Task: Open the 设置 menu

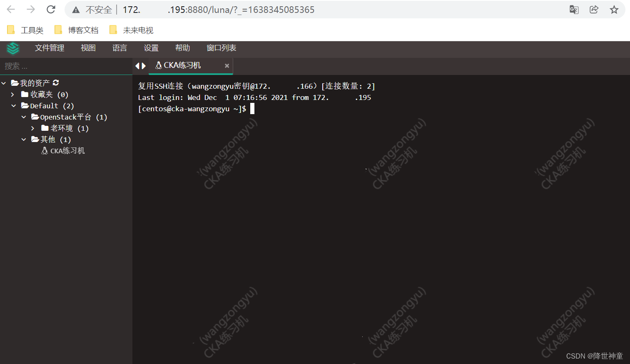Action: pos(151,48)
